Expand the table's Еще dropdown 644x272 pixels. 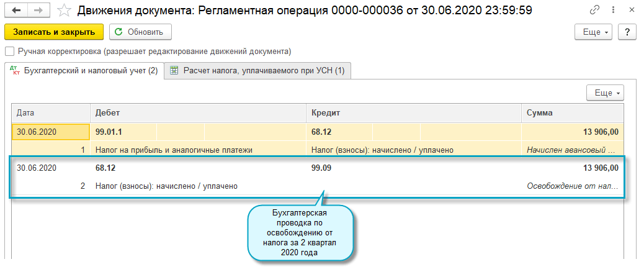(605, 93)
